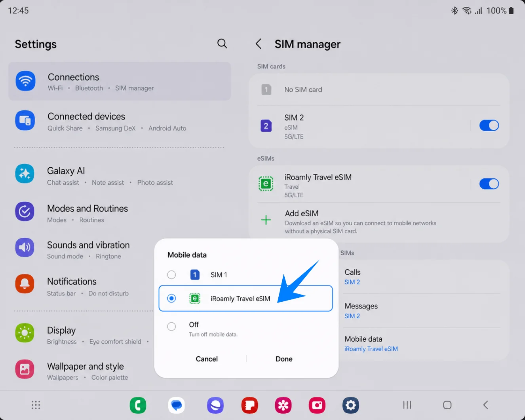The image size is (525, 420).
Task: Tap the 'Turn off mobile data.' description
Action: pyautogui.click(x=213, y=335)
